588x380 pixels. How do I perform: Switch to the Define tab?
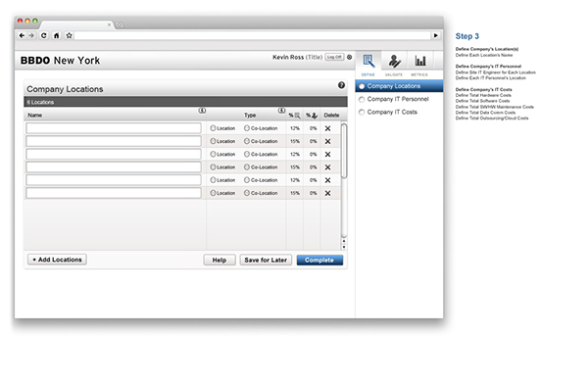tap(368, 64)
